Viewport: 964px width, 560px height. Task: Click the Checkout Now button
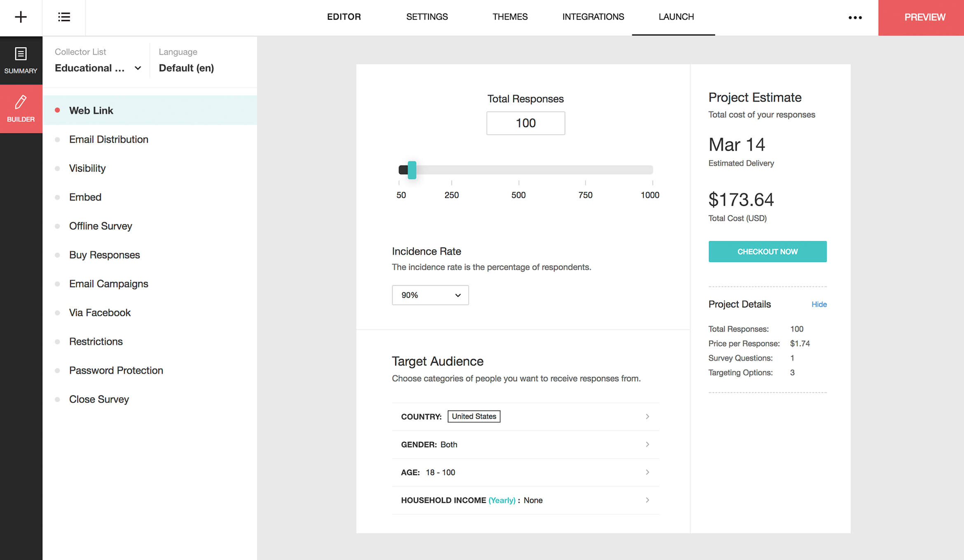tap(767, 251)
